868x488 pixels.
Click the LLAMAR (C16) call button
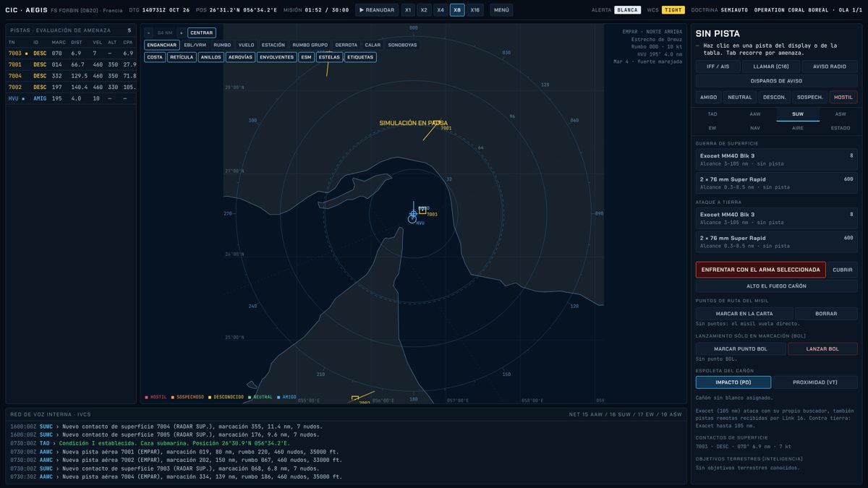[x=771, y=67]
